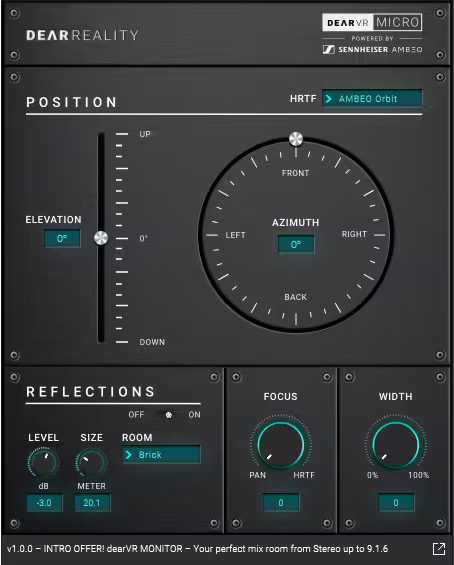Click the 0° mark on elevation scale
Viewport: 454px width, 565px height.
[x=143, y=239]
